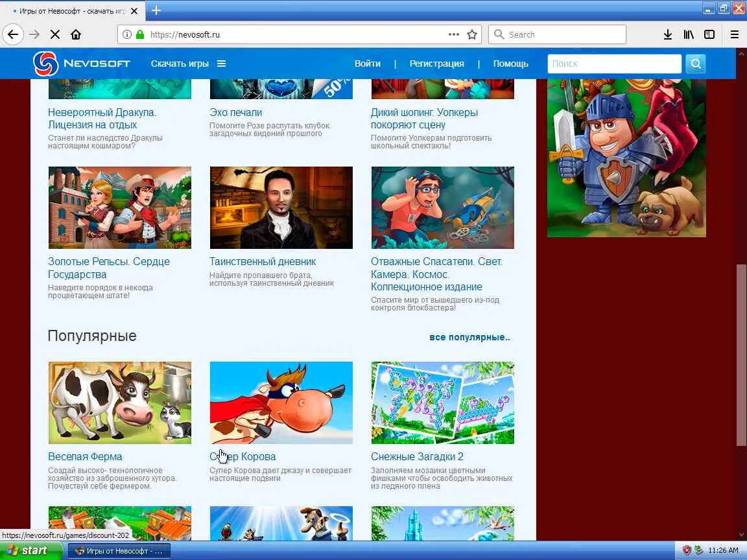Click the page vertical scrollbar thumb

pyautogui.click(x=741, y=355)
